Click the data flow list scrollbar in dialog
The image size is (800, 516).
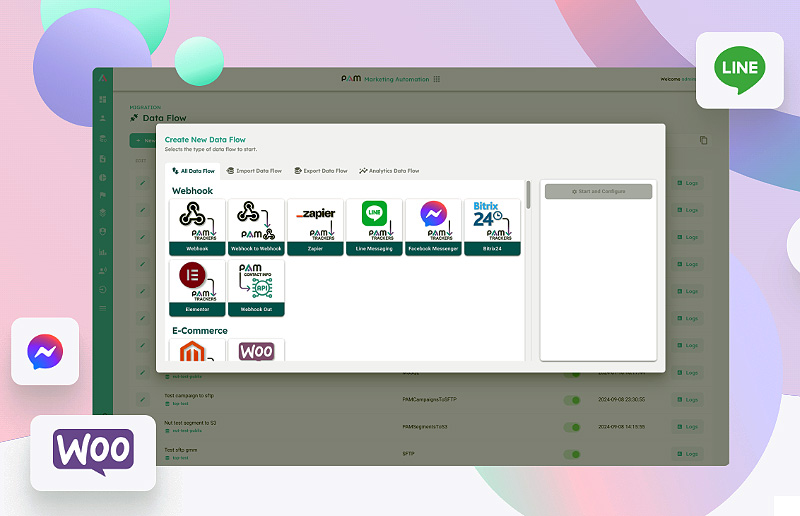tap(528, 194)
